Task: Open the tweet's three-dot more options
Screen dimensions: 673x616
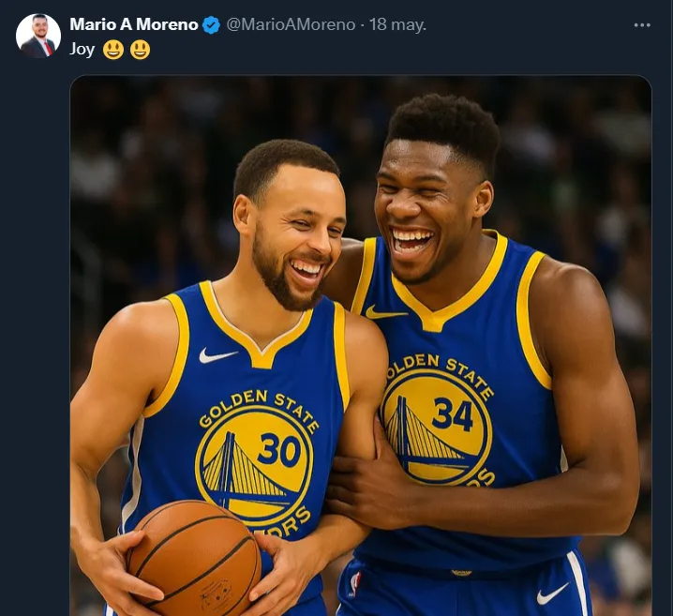Action: [642, 25]
